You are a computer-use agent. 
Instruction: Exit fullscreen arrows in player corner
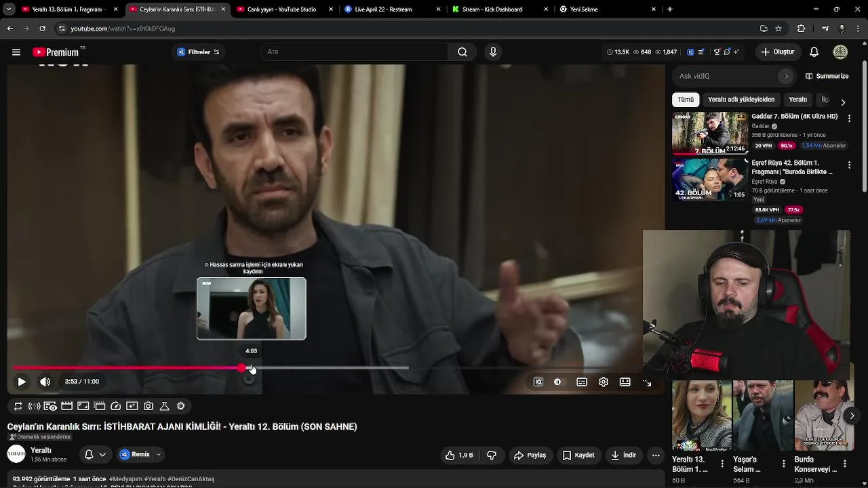pos(647,383)
